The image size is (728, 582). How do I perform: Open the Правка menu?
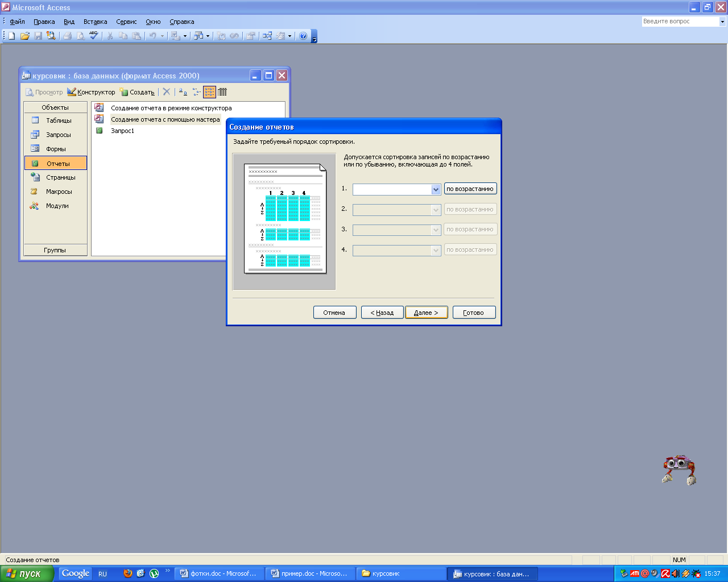(x=44, y=22)
